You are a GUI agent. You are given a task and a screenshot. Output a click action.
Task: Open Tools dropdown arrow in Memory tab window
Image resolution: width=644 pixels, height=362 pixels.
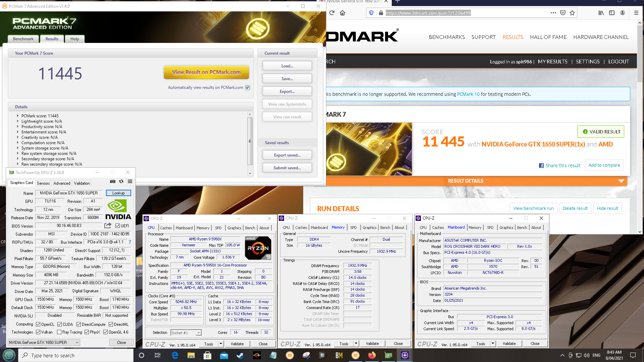(x=356, y=344)
